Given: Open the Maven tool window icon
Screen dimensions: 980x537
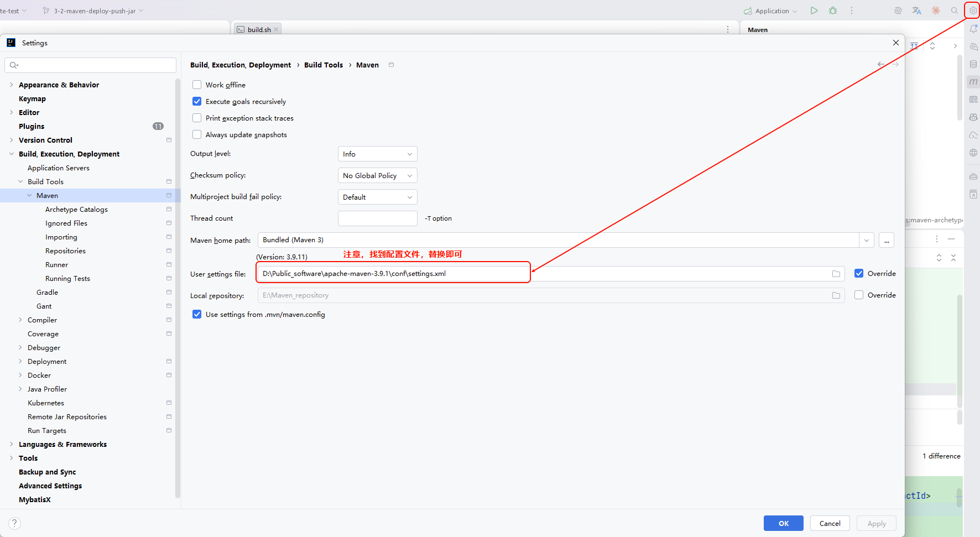Looking at the screenshot, I should (x=973, y=82).
